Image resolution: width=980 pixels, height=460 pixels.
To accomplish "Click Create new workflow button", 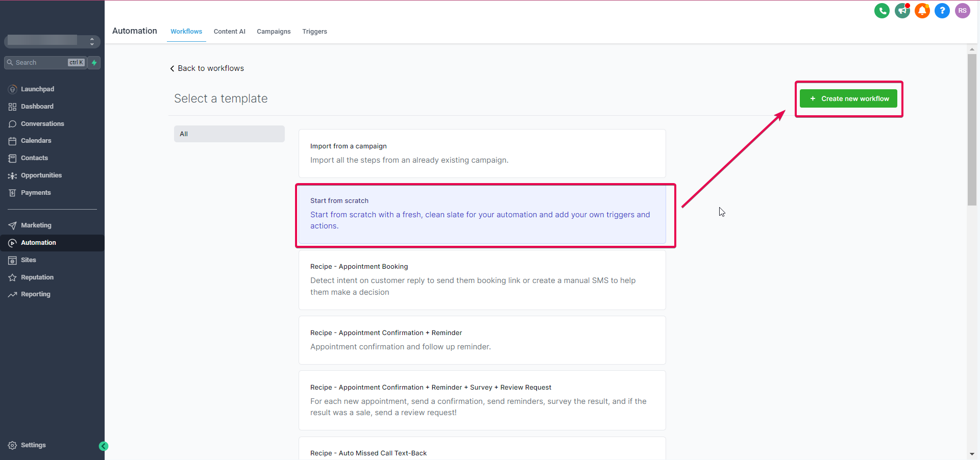I will pos(848,99).
